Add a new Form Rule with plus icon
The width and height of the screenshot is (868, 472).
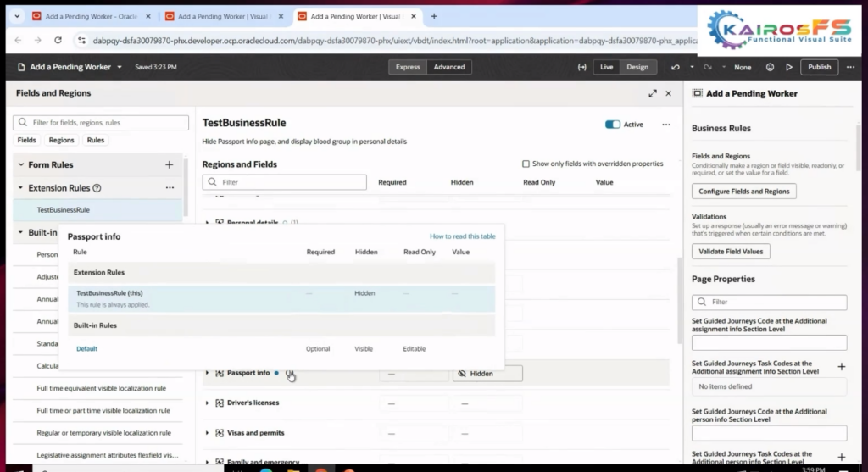coord(169,164)
